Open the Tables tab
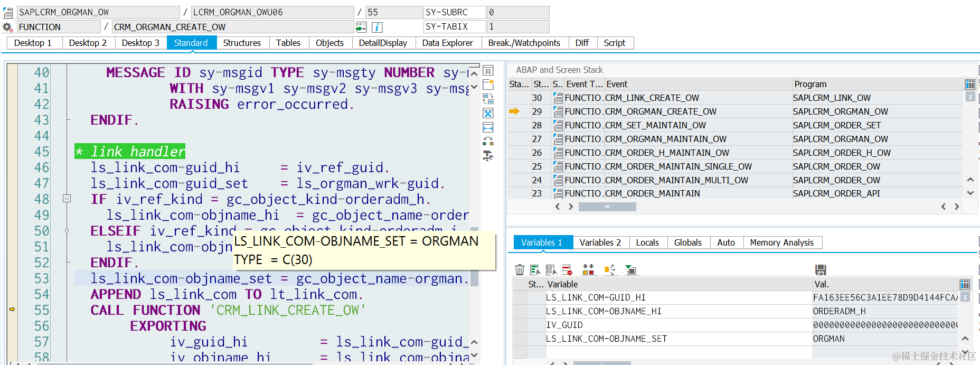This screenshot has height=365, width=980. point(288,43)
